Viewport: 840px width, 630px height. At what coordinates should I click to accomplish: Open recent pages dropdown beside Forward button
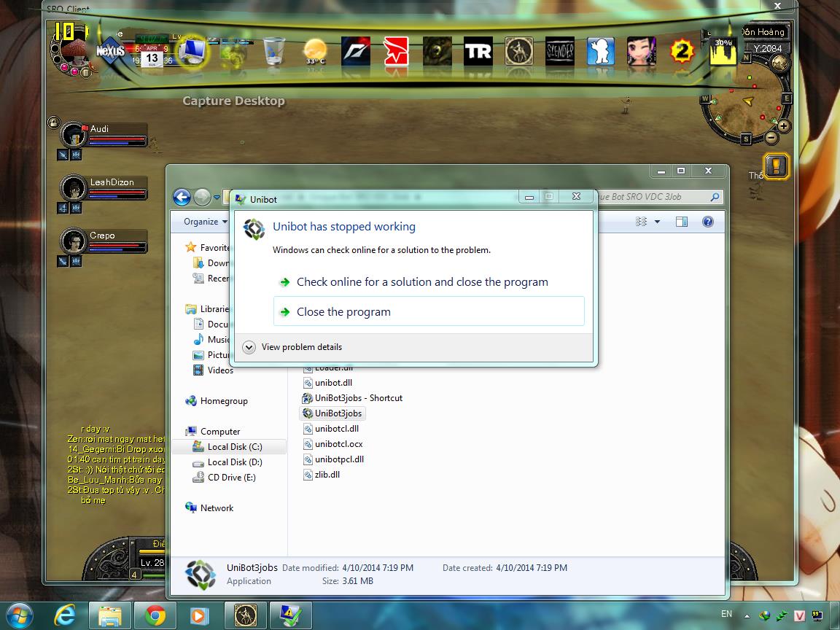click(217, 197)
